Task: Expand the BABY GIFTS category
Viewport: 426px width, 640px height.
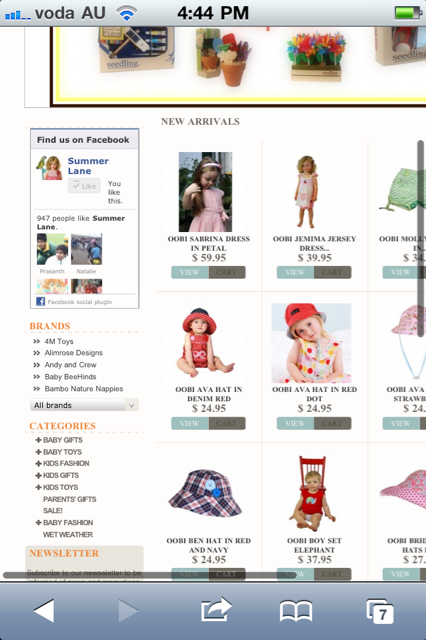Action: tap(59, 440)
